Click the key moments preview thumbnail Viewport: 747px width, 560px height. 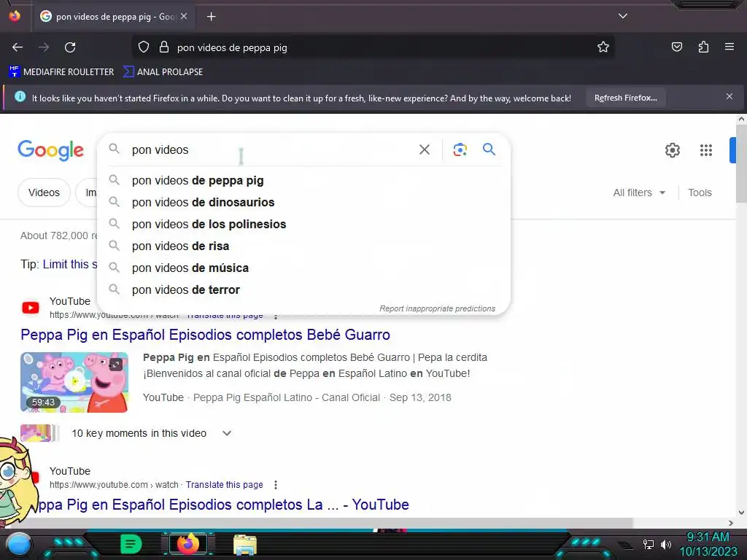tap(39, 433)
